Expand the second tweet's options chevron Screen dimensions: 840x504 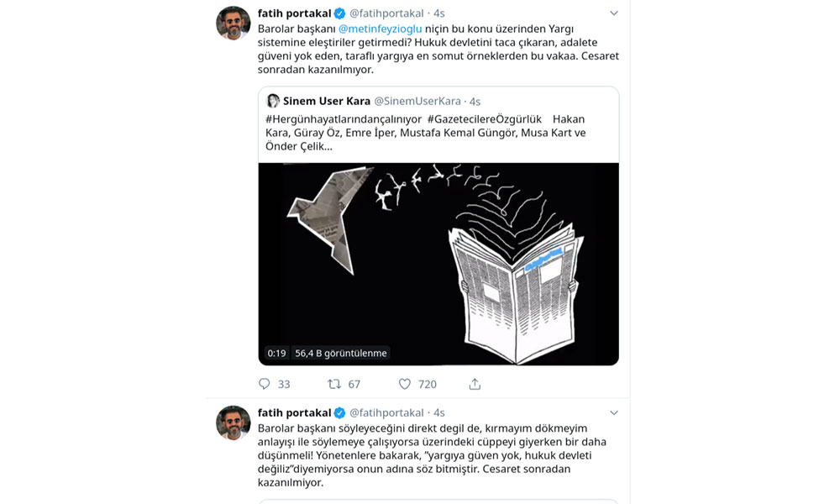(x=614, y=413)
